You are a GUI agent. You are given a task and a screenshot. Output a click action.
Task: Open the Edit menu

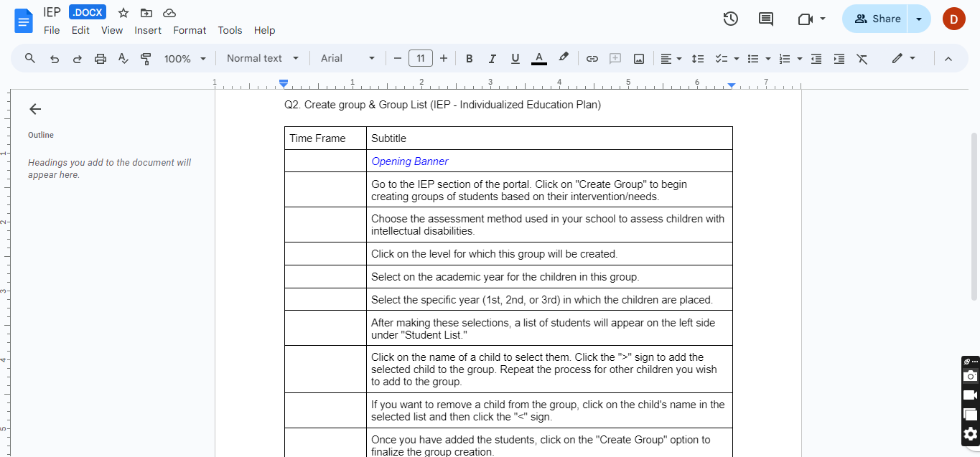tap(80, 30)
